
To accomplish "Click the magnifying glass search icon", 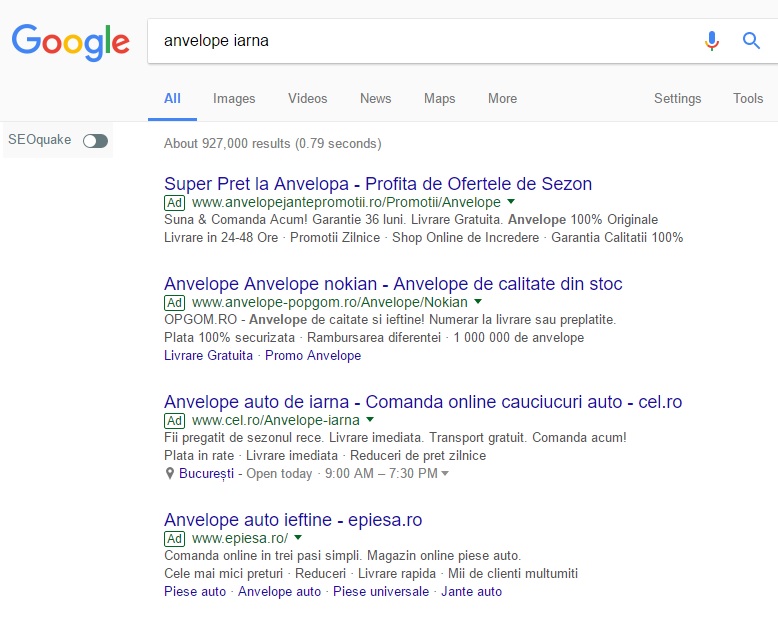I will coord(751,41).
